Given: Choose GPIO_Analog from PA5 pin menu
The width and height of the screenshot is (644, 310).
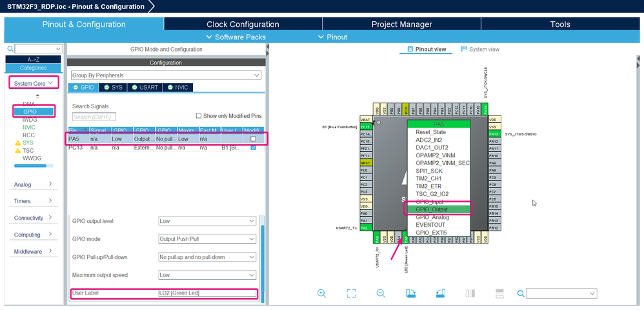Looking at the screenshot, I should click(x=432, y=217).
